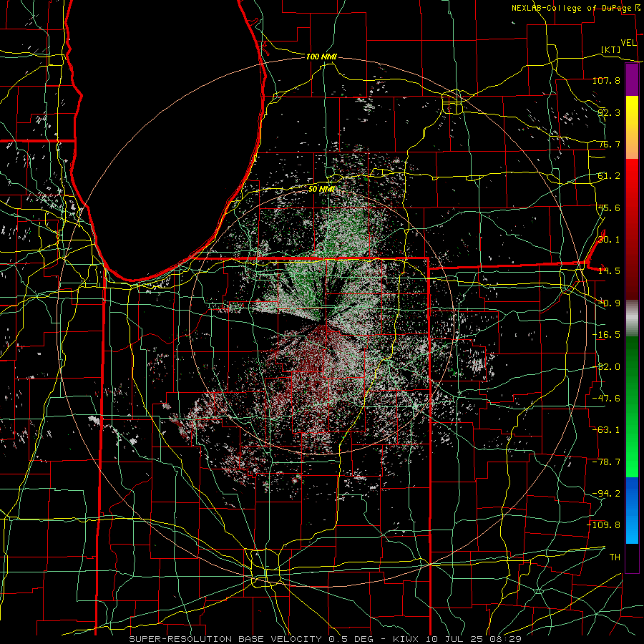Click the -47.6 velocity scale value

[606, 399]
